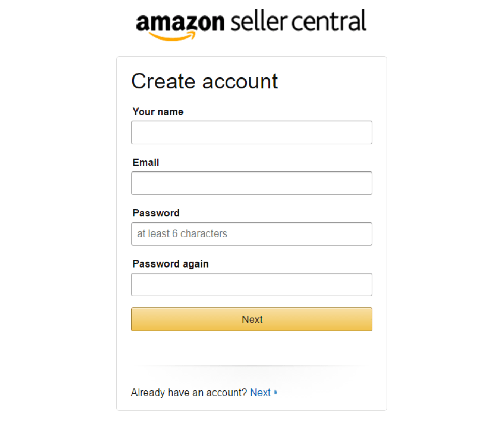Focus the Password field showing placeholder text
The image size is (504, 422).
click(x=251, y=233)
